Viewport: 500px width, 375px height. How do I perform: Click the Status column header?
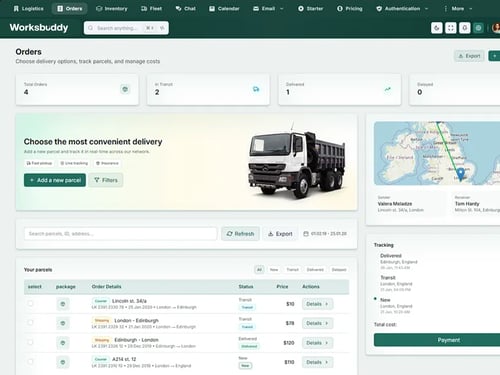point(246,287)
